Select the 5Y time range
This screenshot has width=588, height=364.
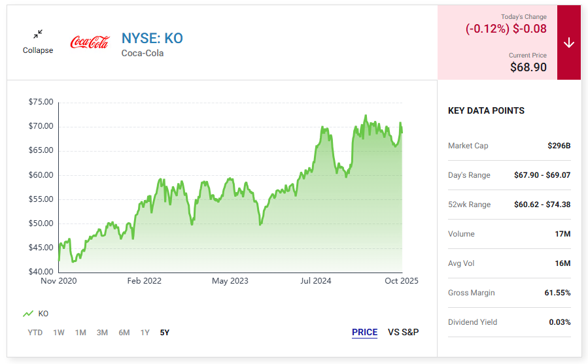click(x=165, y=333)
